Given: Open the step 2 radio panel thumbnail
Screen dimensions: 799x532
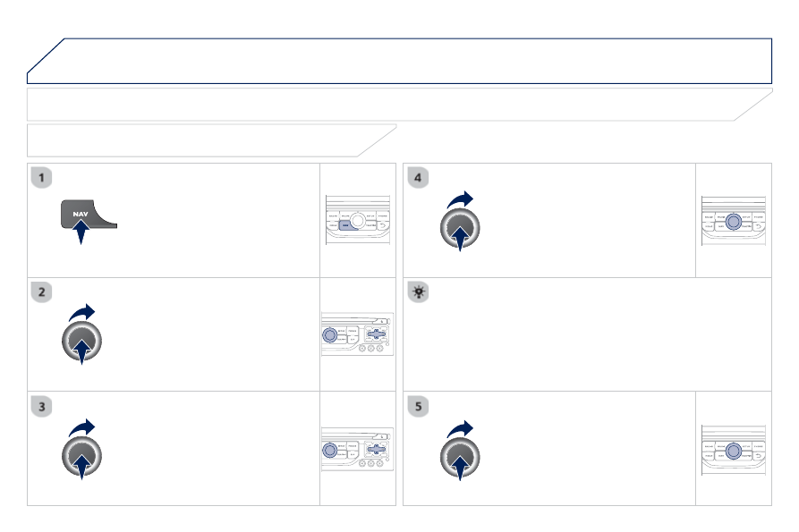Looking at the screenshot, I should point(357,334).
